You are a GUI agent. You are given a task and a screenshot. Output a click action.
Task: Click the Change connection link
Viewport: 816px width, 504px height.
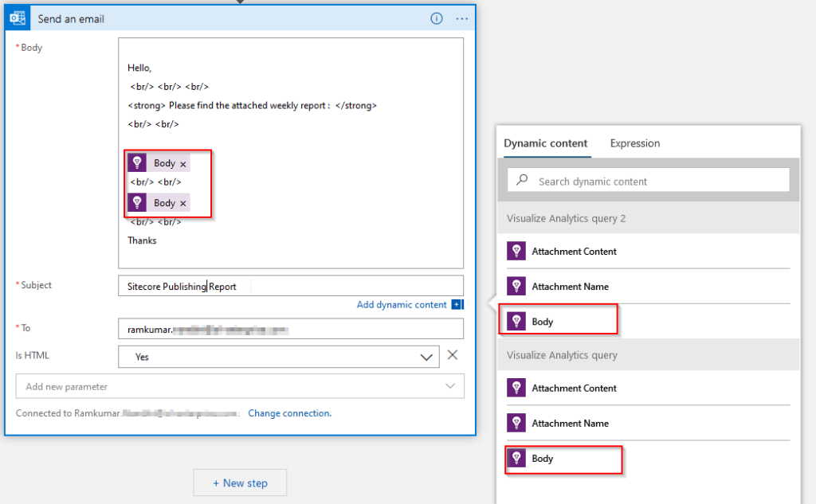pos(289,413)
